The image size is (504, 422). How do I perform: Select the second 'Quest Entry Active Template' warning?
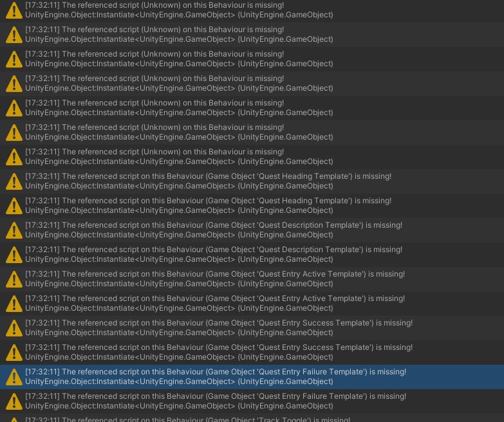pyautogui.click(x=252, y=303)
